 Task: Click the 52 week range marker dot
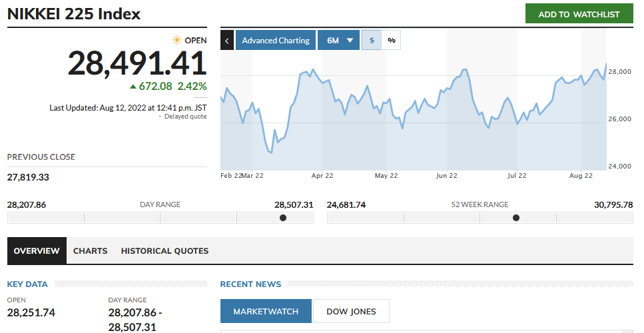[x=516, y=218]
